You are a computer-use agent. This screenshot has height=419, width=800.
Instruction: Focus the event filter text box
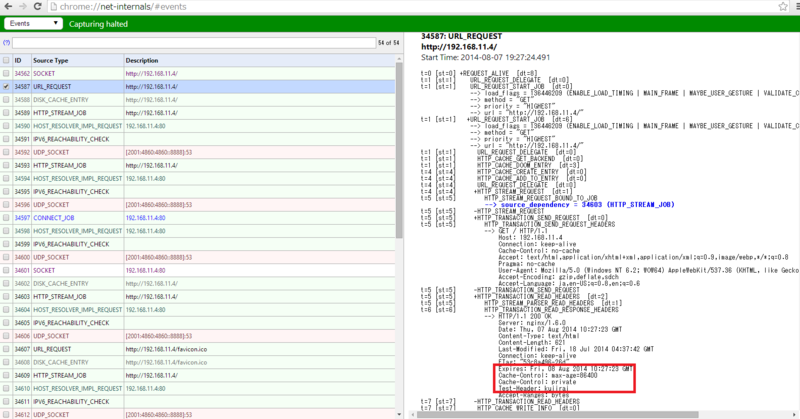pyautogui.click(x=194, y=43)
